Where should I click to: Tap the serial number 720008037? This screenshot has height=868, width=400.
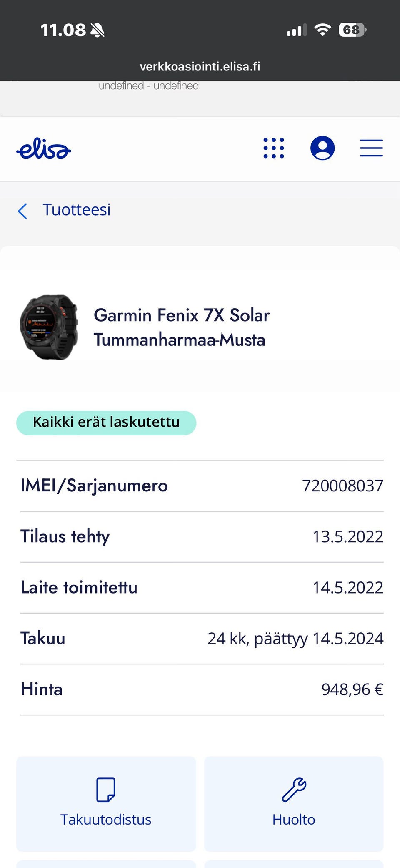click(342, 486)
